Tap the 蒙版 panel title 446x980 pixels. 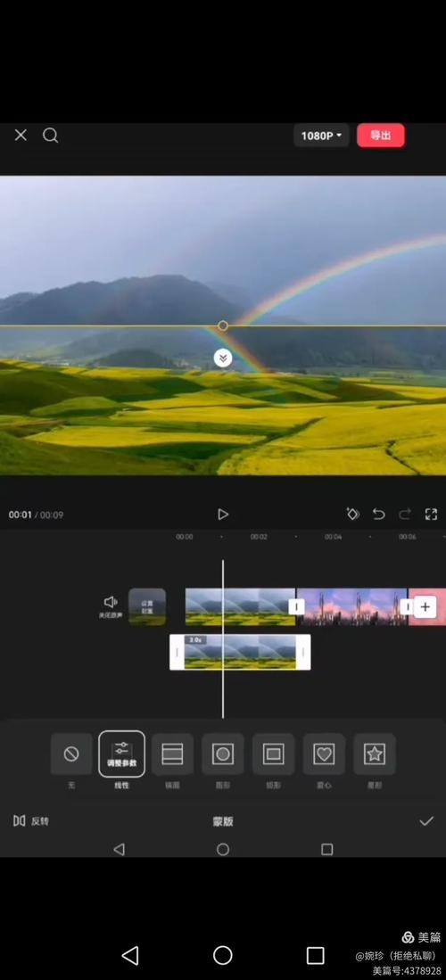coord(223,821)
